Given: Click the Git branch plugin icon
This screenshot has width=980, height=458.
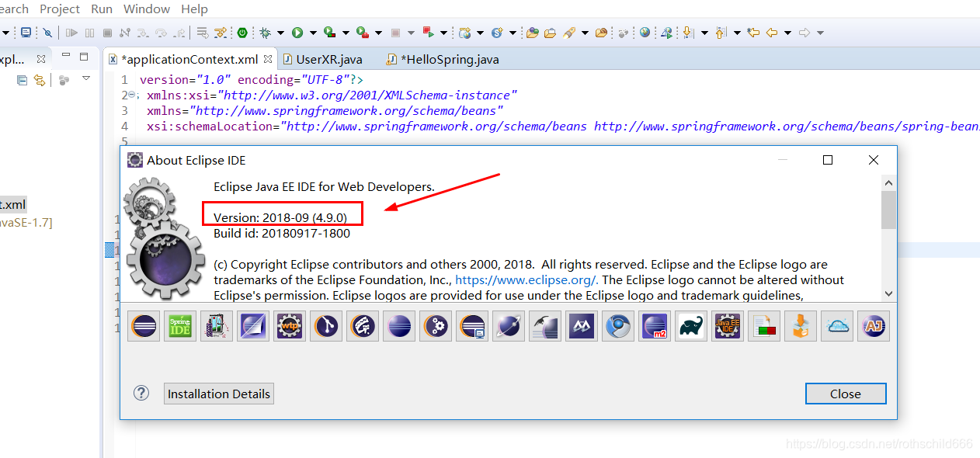Looking at the screenshot, I should tap(326, 326).
